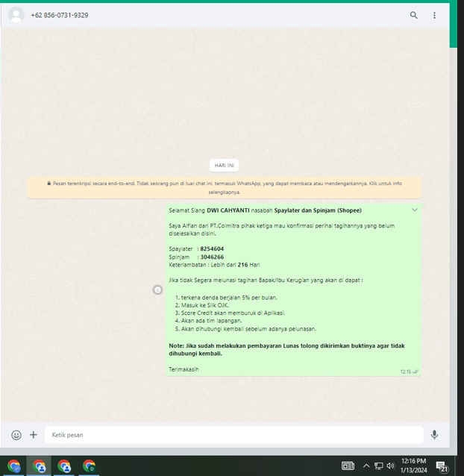Focus the 'Ketik pesan' message field
This screenshot has width=464, height=476.
[234, 435]
